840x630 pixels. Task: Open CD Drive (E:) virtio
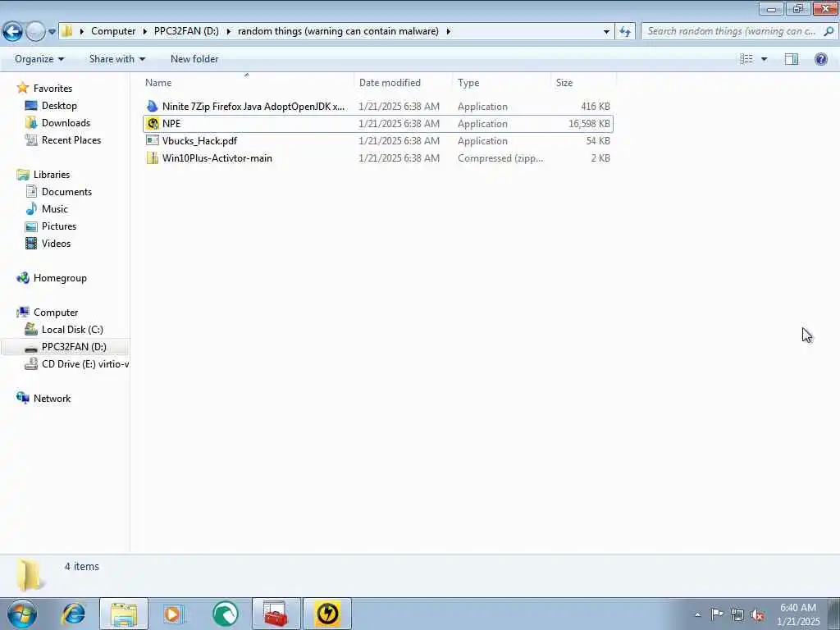[x=84, y=363]
